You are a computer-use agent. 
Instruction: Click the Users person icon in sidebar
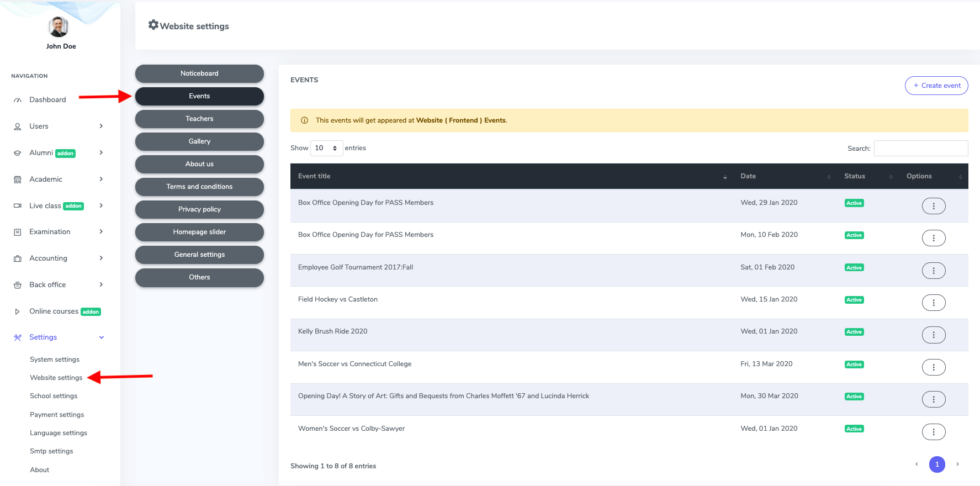(18, 126)
